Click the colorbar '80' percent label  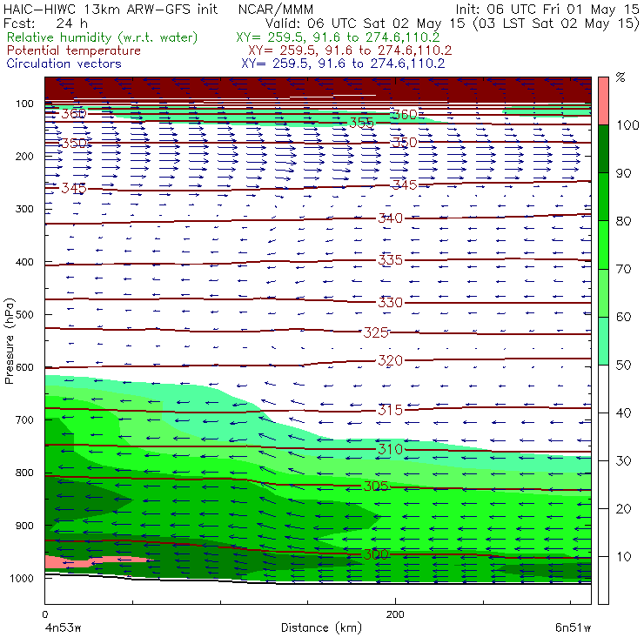[x=623, y=221]
